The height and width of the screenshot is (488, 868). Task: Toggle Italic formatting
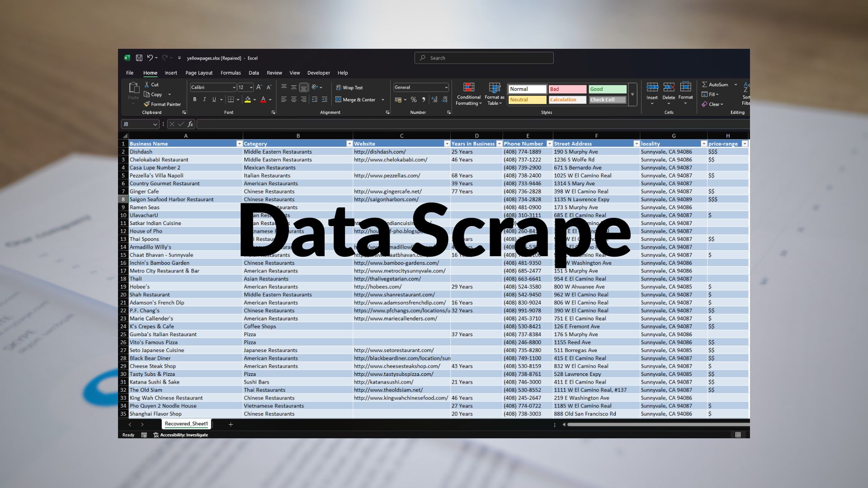[x=204, y=100]
